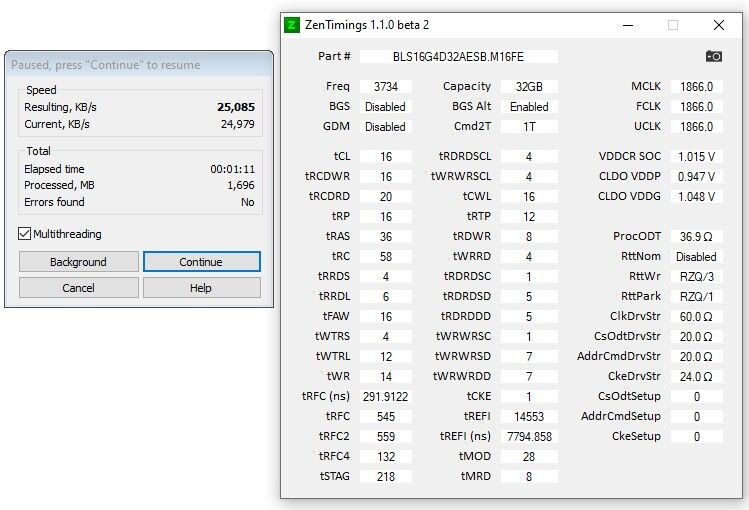Click the tWRWRSD value field
The width and height of the screenshot is (749, 510).
pyautogui.click(x=529, y=357)
